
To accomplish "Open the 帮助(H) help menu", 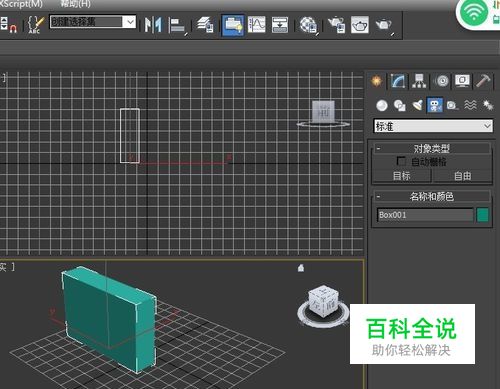I will coord(75,4).
